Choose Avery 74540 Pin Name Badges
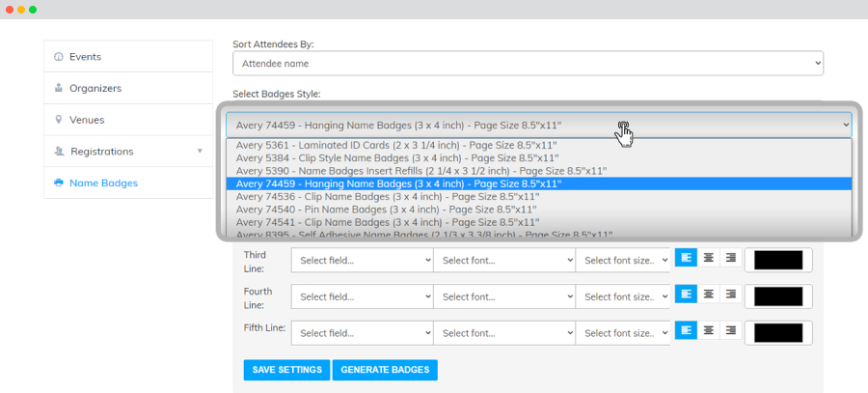The height and width of the screenshot is (393, 868). [x=538, y=210]
